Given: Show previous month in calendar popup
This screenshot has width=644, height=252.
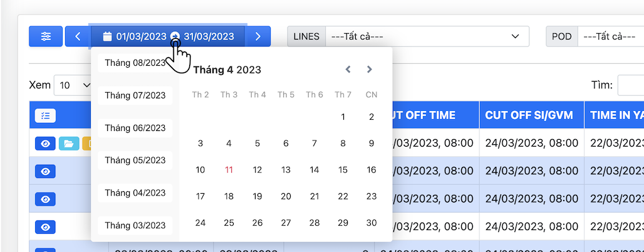Looking at the screenshot, I should (x=348, y=70).
